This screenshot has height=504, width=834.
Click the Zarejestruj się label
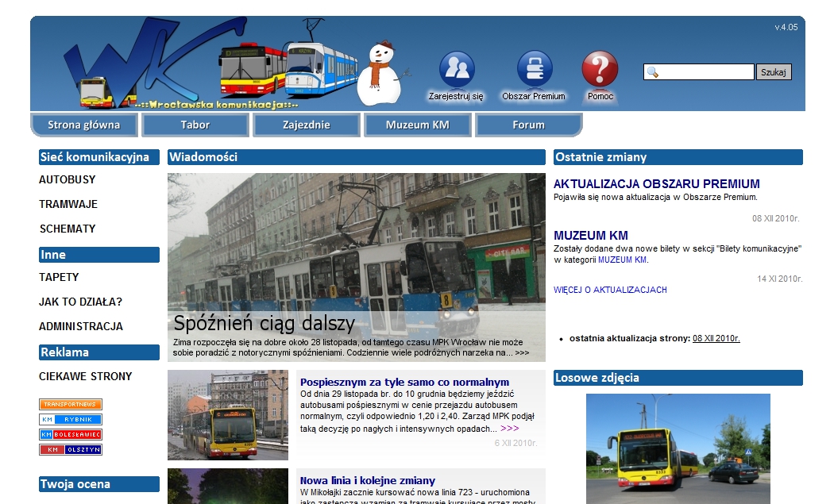click(x=457, y=96)
